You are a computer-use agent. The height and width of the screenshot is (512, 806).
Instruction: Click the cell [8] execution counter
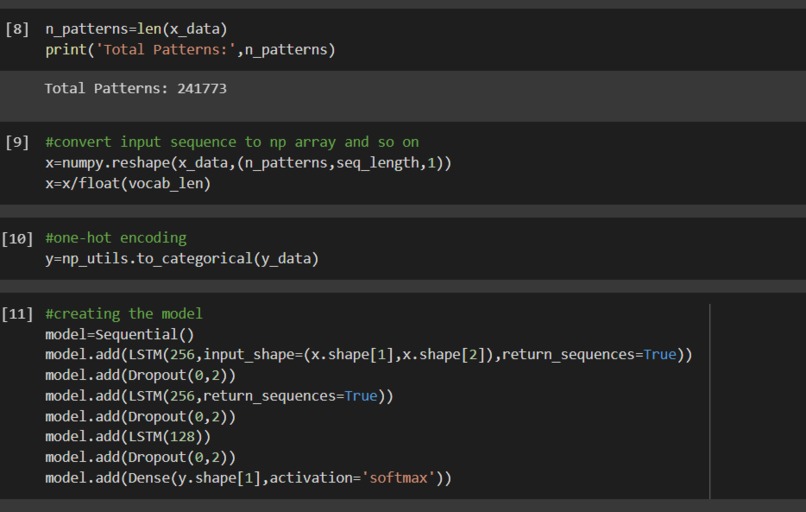(x=17, y=29)
